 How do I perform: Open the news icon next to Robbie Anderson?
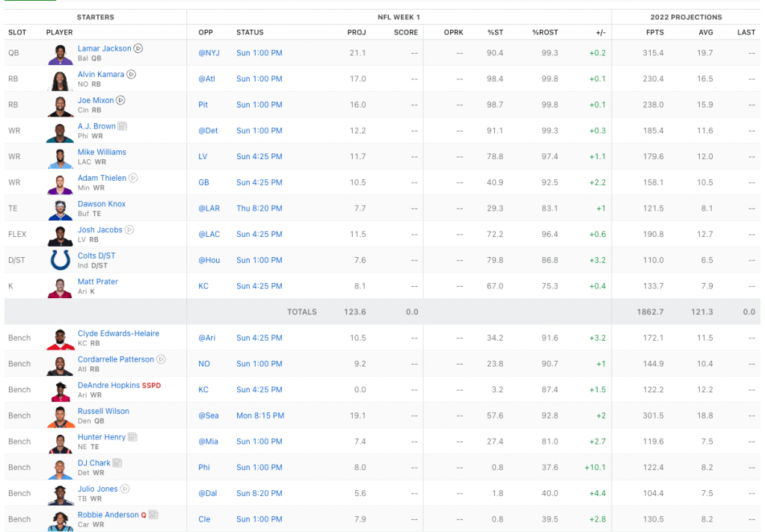(153, 515)
